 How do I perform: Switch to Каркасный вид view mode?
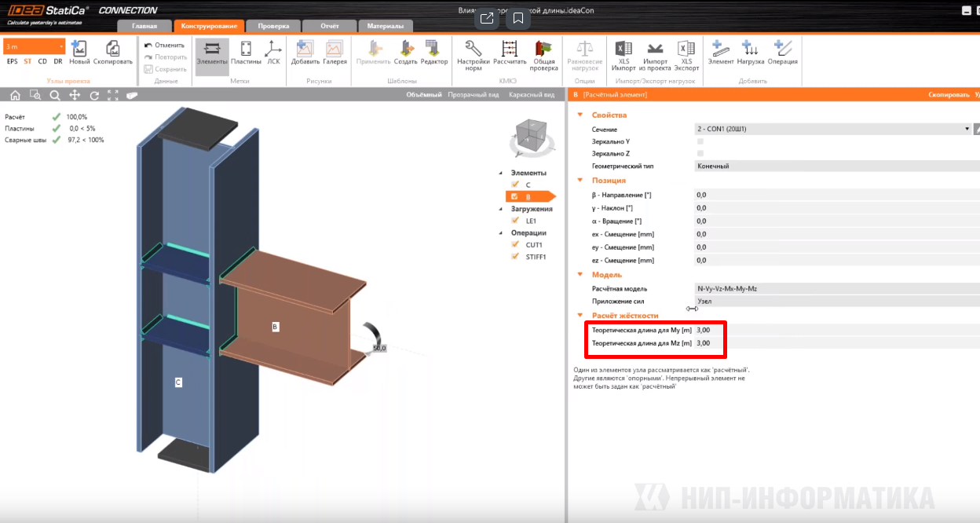point(534,95)
